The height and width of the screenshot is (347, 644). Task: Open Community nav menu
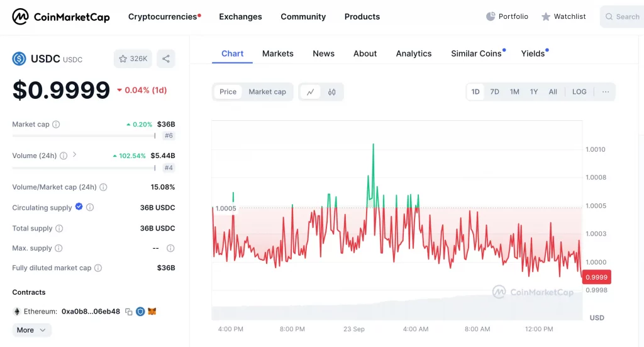[x=303, y=17]
